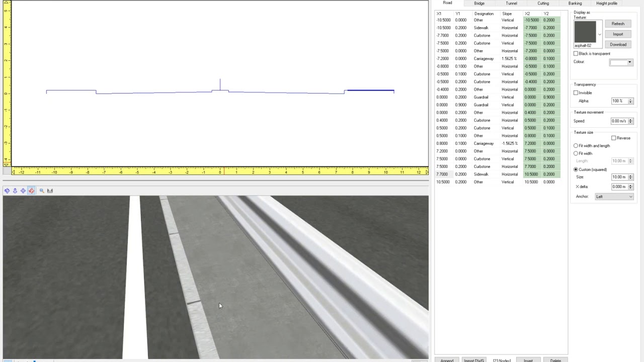Select the Sidewalk row starting at 7.7000
This screenshot has height=362, width=644.
coord(498,174)
